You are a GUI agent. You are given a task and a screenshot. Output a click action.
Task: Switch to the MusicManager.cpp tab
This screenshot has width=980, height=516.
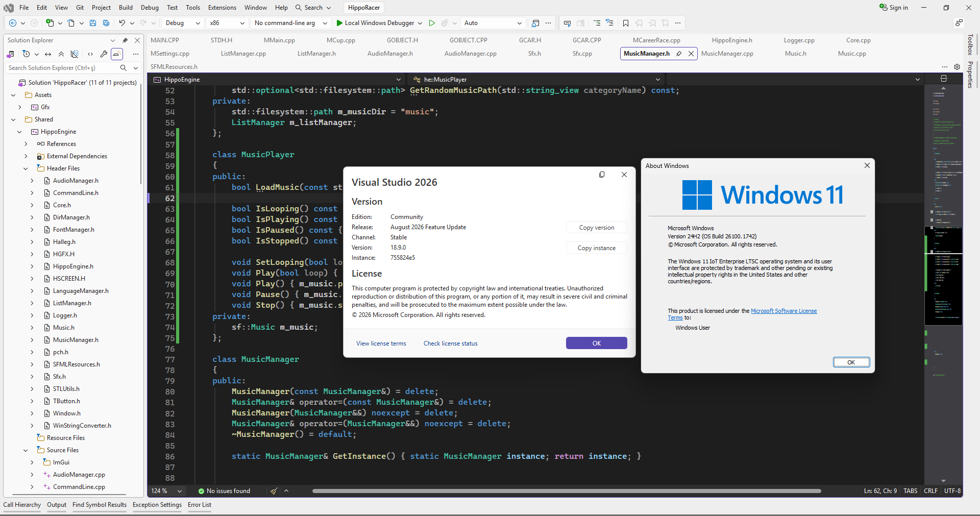[727, 54]
